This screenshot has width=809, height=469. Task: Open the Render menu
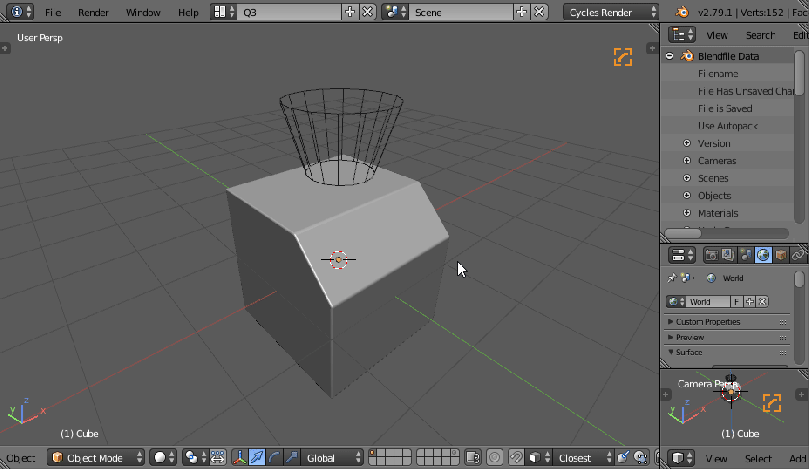93,12
